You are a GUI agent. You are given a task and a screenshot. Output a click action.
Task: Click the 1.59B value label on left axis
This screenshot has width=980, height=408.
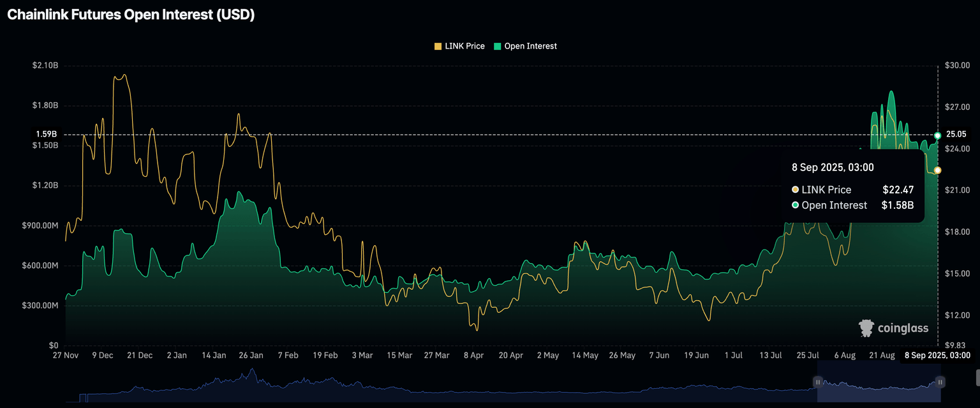click(46, 134)
